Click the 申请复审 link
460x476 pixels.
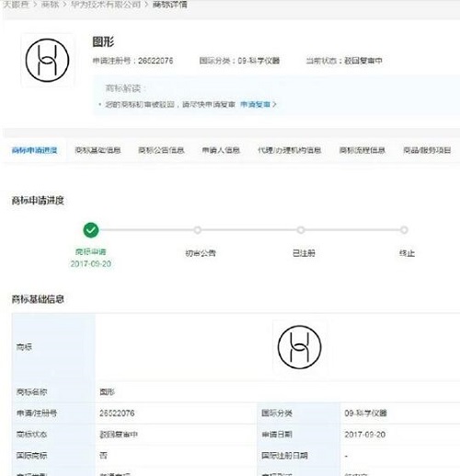tap(255, 104)
